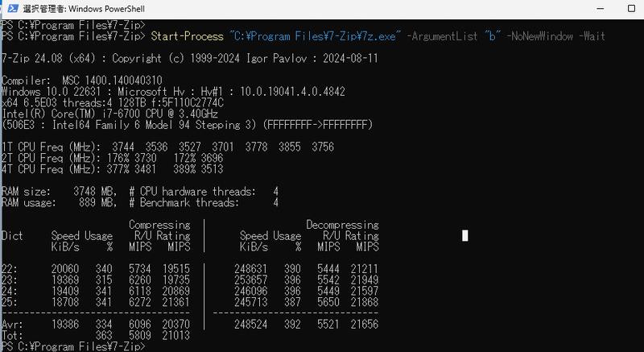The width and height of the screenshot is (644, 352).
Task: Click the 'Dict' column header
Action: coord(12,236)
